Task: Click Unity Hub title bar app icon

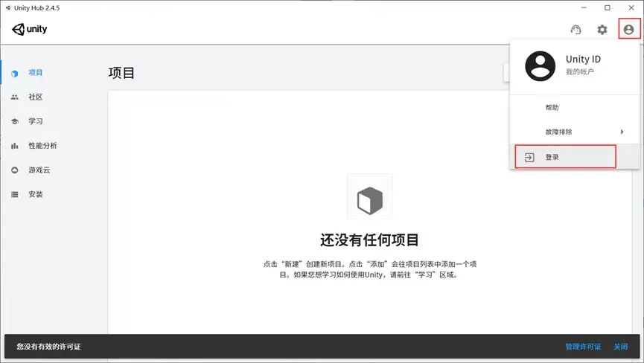Action: tap(7, 7)
